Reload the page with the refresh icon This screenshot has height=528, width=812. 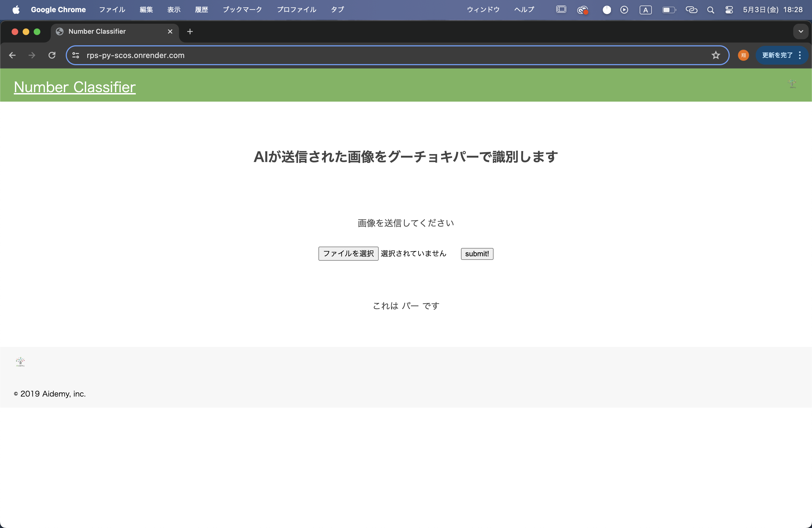pyautogui.click(x=52, y=55)
